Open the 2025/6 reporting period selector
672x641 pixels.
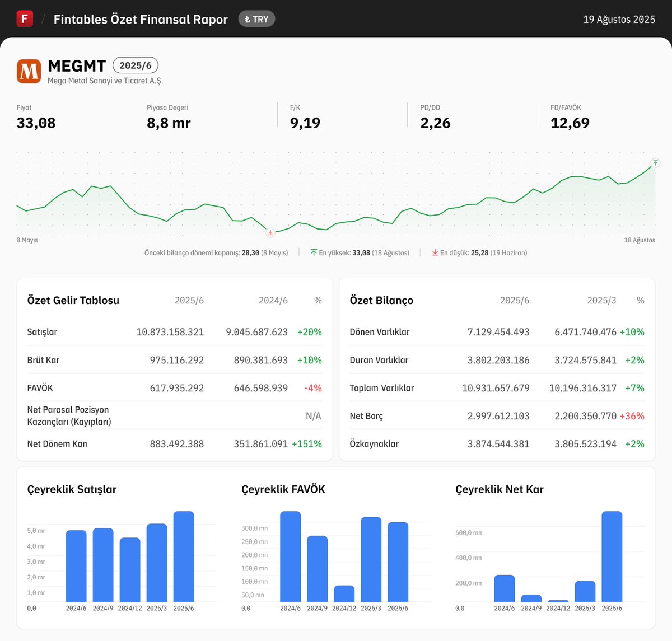click(x=136, y=65)
